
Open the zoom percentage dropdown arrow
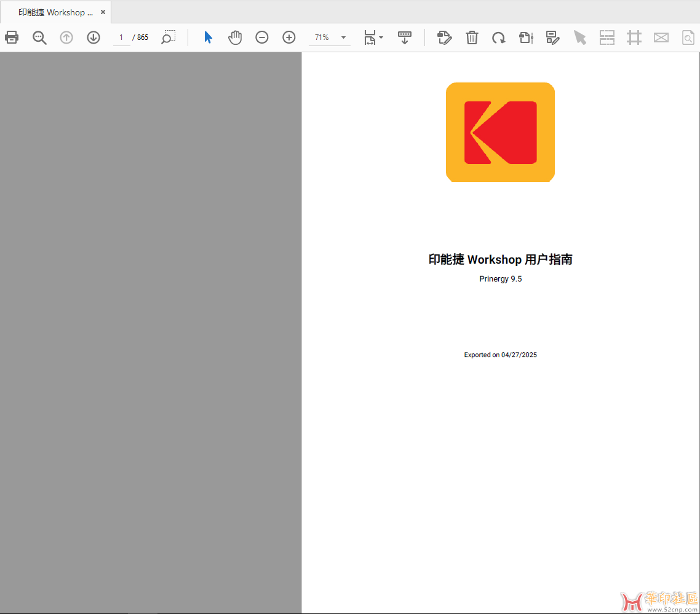pyautogui.click(x=343, y=37)
